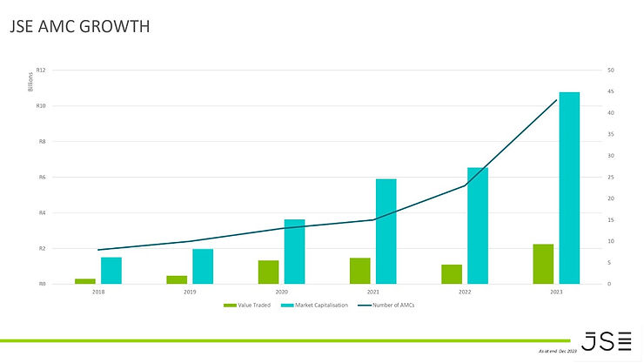Click the 40 right axis label

(x=611, y=113)
